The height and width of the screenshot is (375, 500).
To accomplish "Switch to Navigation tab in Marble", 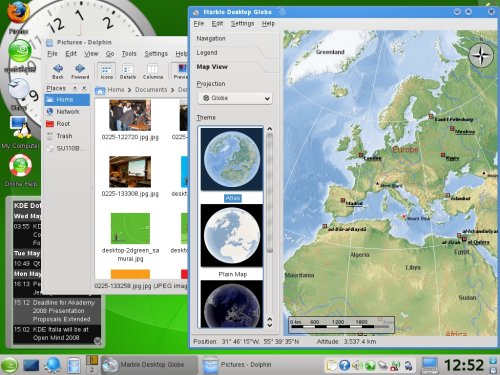I will tap(211, 38).
